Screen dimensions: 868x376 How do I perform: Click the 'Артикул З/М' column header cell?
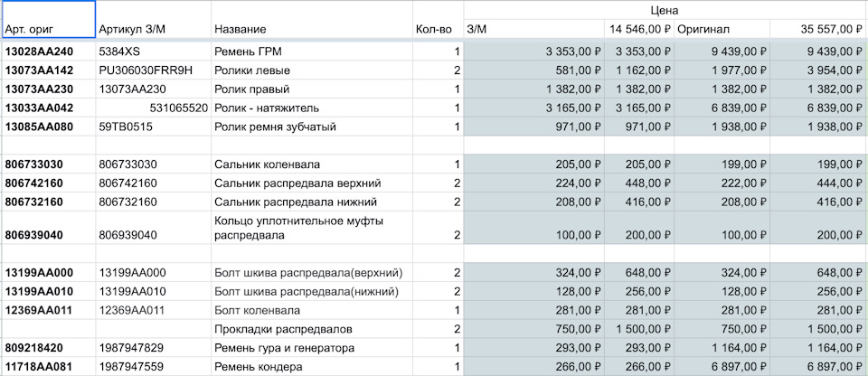point(152,30)
